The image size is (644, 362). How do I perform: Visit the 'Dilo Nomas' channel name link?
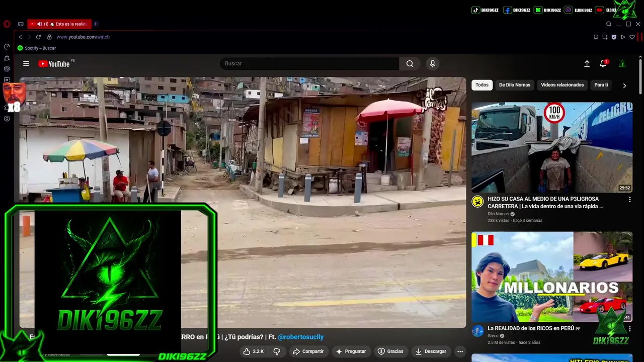pos(498,214)
